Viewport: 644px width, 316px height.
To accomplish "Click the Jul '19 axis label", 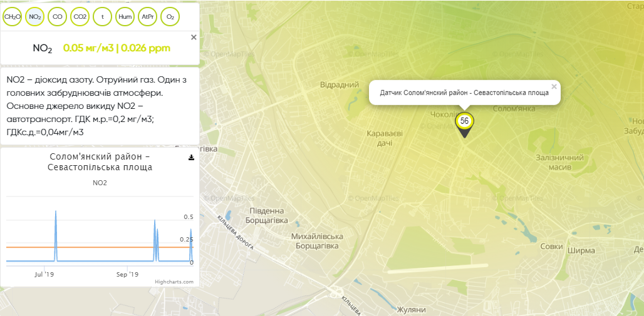I will click(x=44, y=274).
